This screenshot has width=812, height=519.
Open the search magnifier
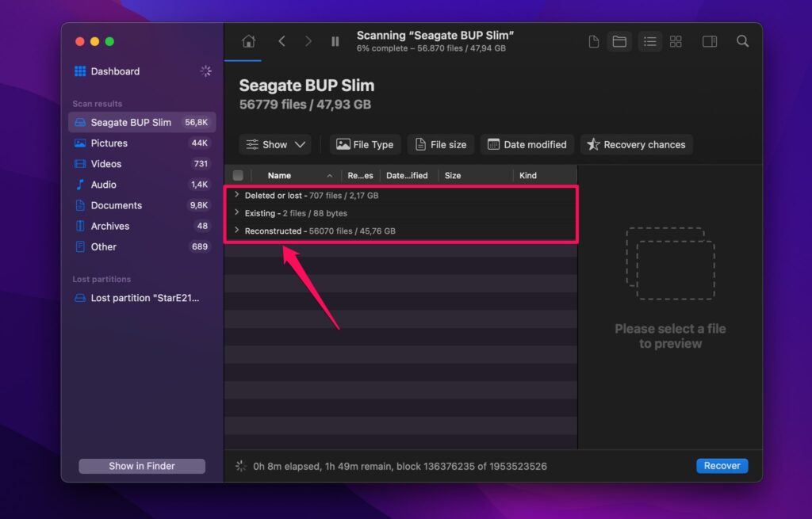[742, 41]
